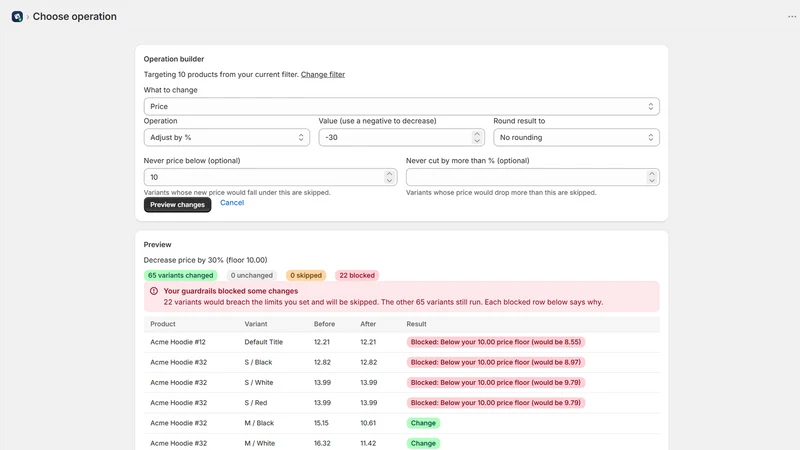This screenshot has width=800, height=450.
Task: Click the 0 skipped badge
Action: coord(306,276)
